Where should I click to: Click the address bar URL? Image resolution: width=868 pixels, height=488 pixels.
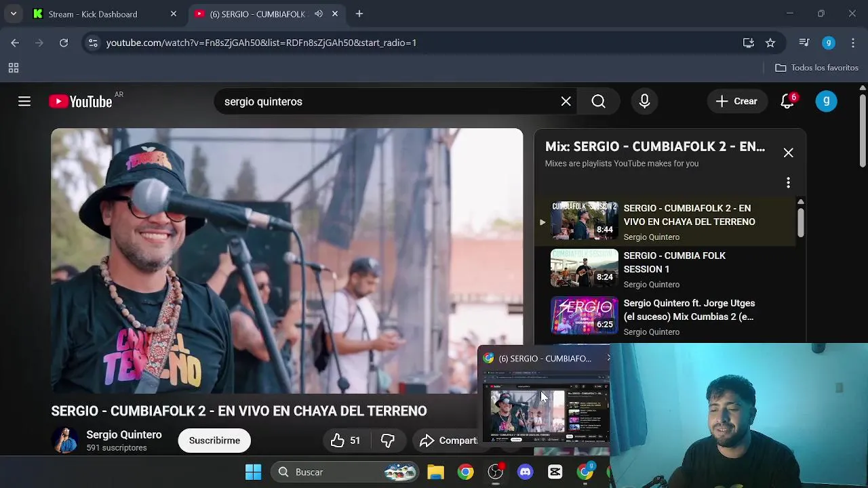point(261,43)
